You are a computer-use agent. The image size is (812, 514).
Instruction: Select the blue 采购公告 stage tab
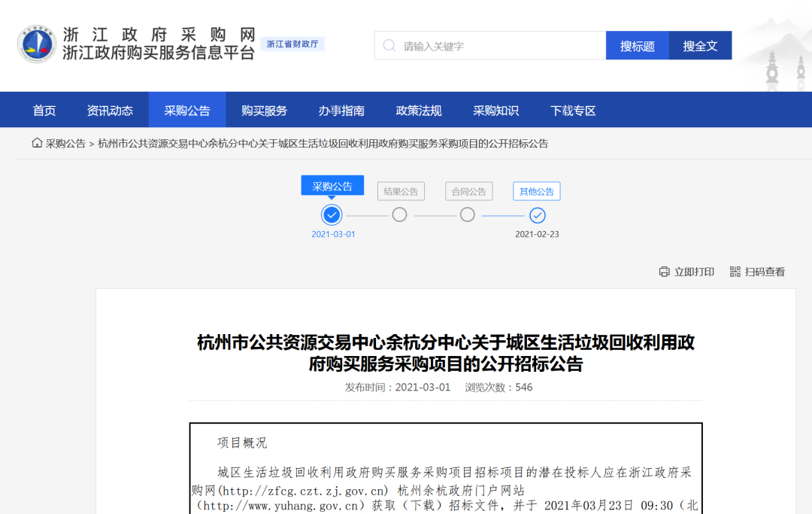click(332, 186)
